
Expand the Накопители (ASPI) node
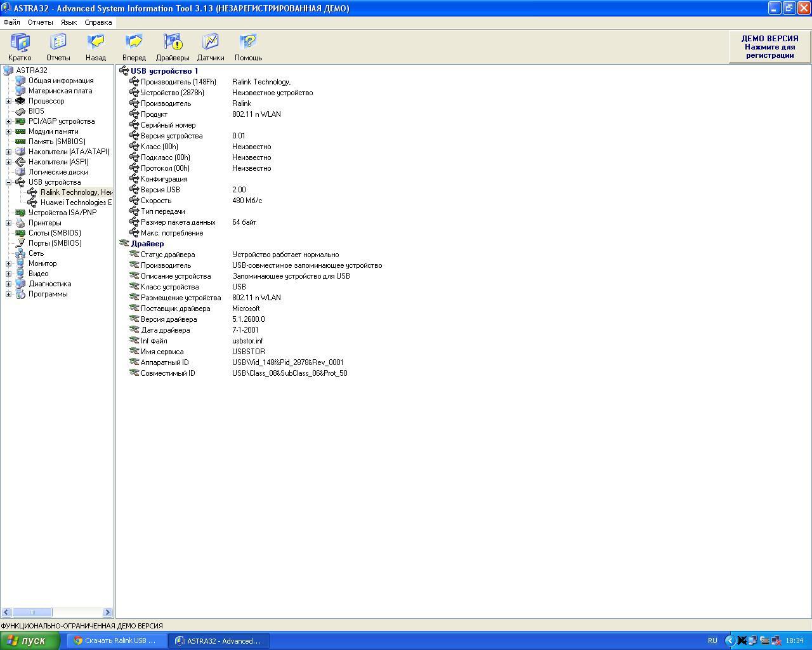8,162
